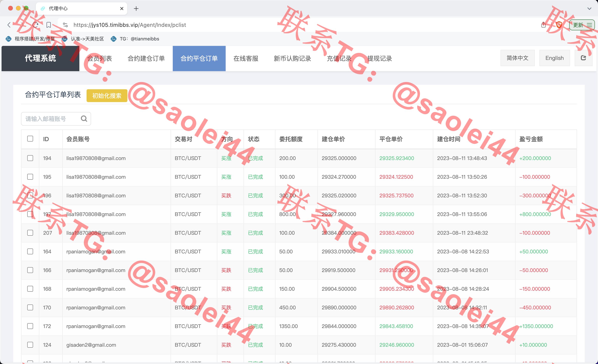Click the 初始化搜索 button
Screen dimensions: 598x364
(107, 95)
